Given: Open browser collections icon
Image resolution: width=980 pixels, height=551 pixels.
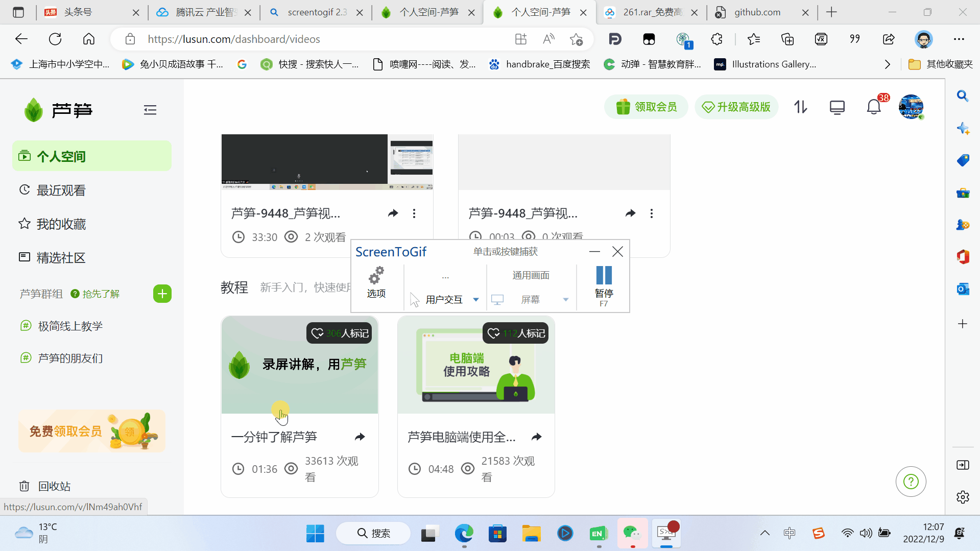Looking at the screenshot, I should click(x=787, y=39).
